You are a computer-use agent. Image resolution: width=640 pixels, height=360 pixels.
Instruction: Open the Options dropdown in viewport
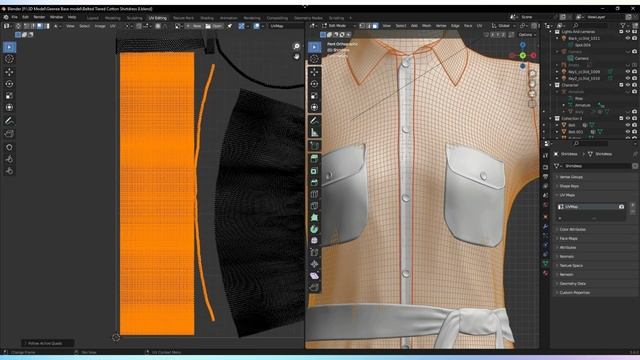(x=527, y=35)
